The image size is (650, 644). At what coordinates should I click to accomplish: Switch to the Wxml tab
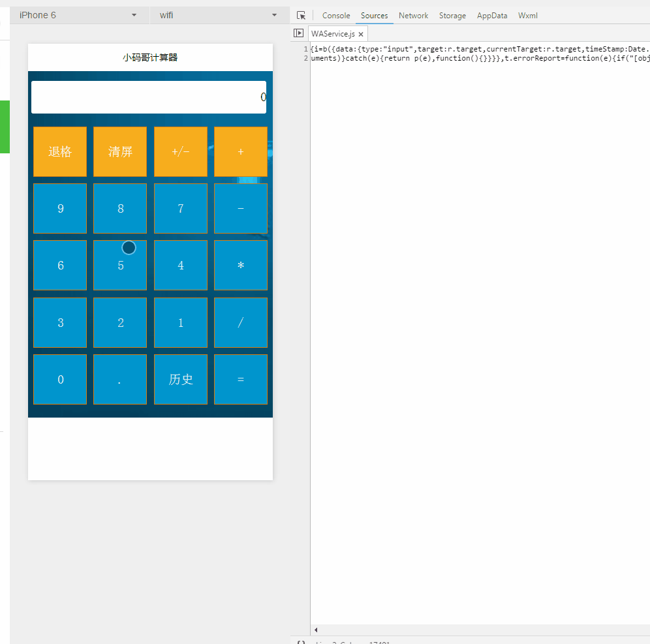[x=528, y=16]
